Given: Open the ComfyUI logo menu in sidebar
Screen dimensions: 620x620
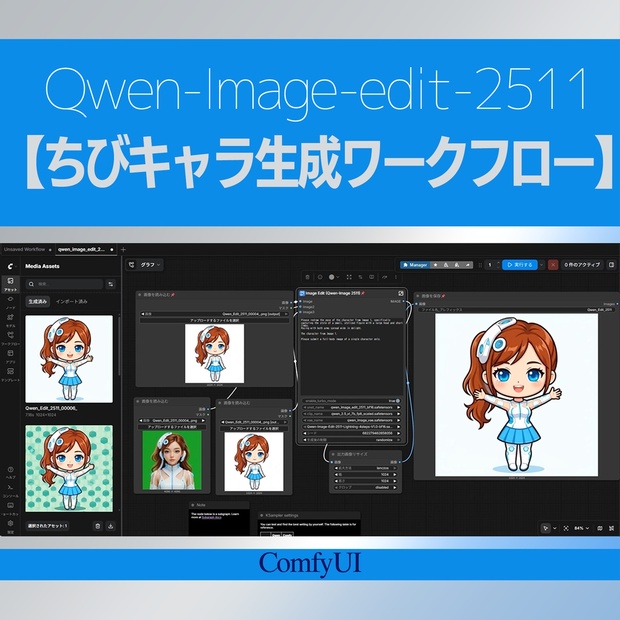Looking at the screenshot, I should 10,266.
